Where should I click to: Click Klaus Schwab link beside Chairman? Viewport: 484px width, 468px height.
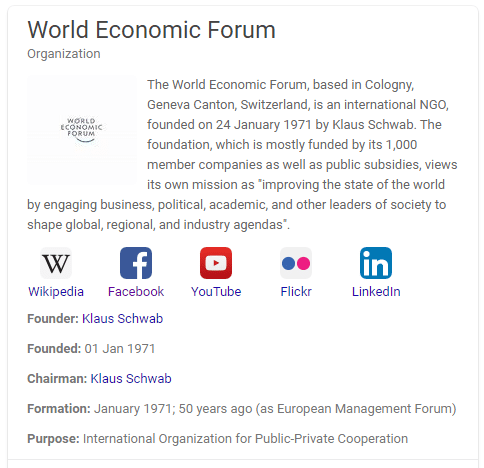coord(131,379)
